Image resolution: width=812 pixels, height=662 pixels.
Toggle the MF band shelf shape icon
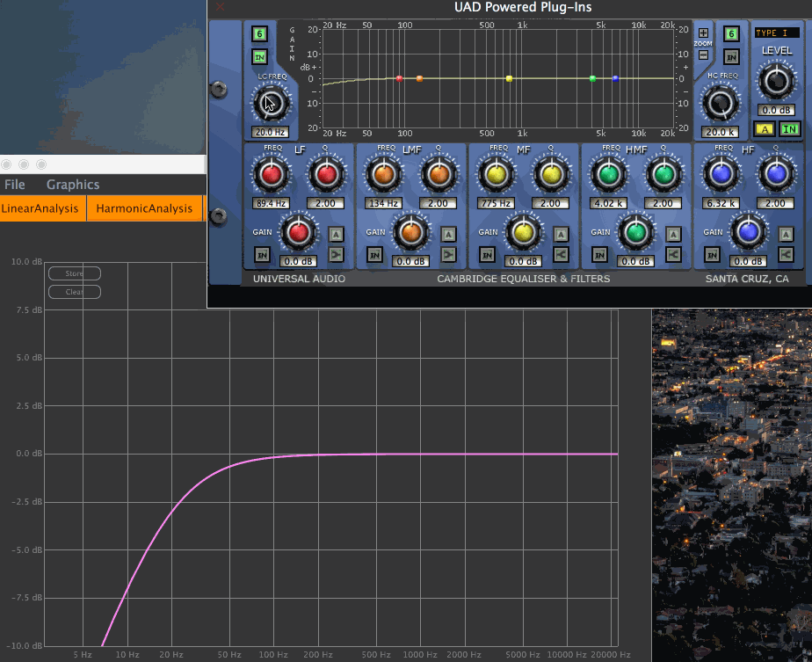coord(561,254)
